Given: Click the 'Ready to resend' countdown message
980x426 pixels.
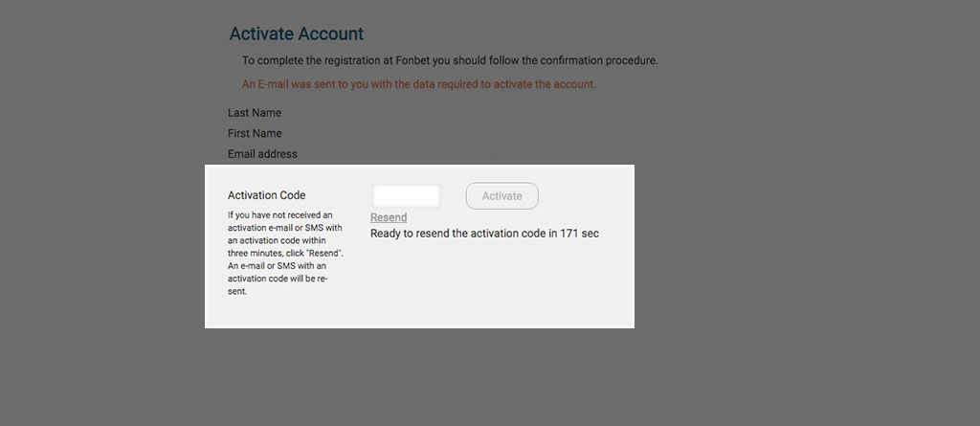Looking at the screenshot, I should pos(484,234).
